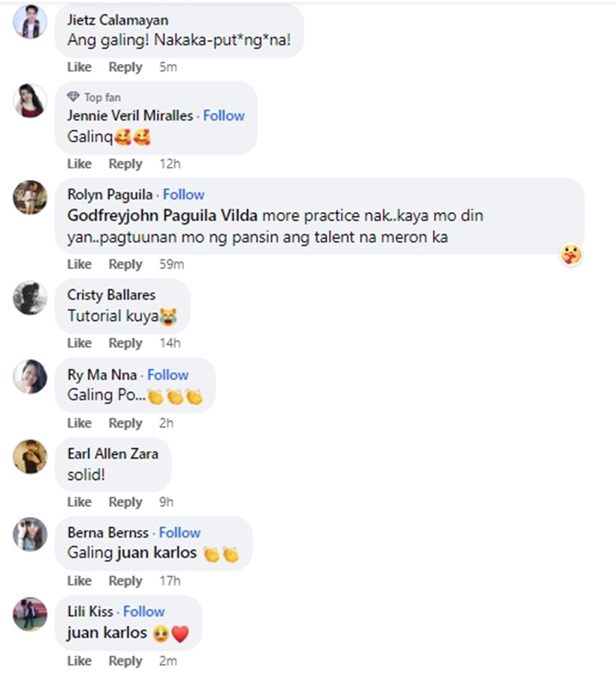The height and width of the screenshot is (674, 616).
Task: Reply to Lili Kiss' comment
Action: (x=126, y=661)
